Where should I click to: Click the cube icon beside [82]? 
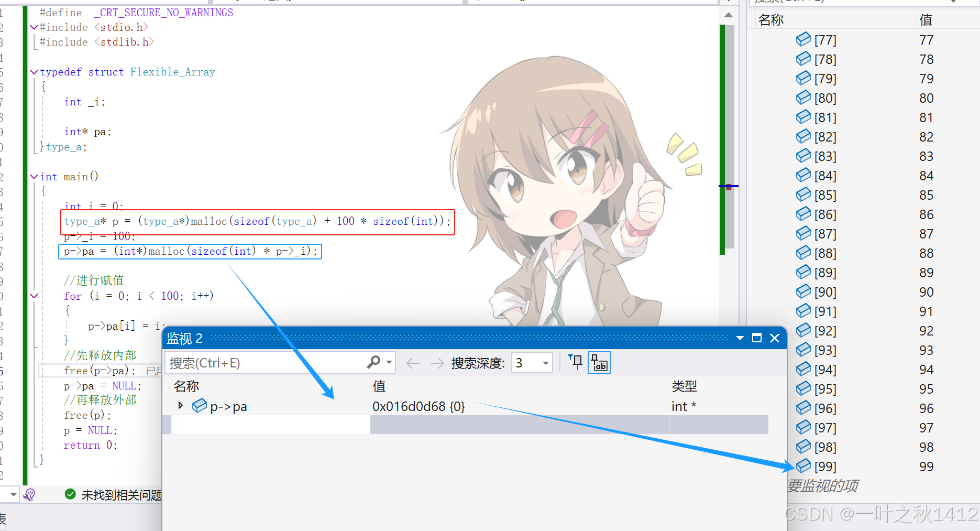click(803, 136)
